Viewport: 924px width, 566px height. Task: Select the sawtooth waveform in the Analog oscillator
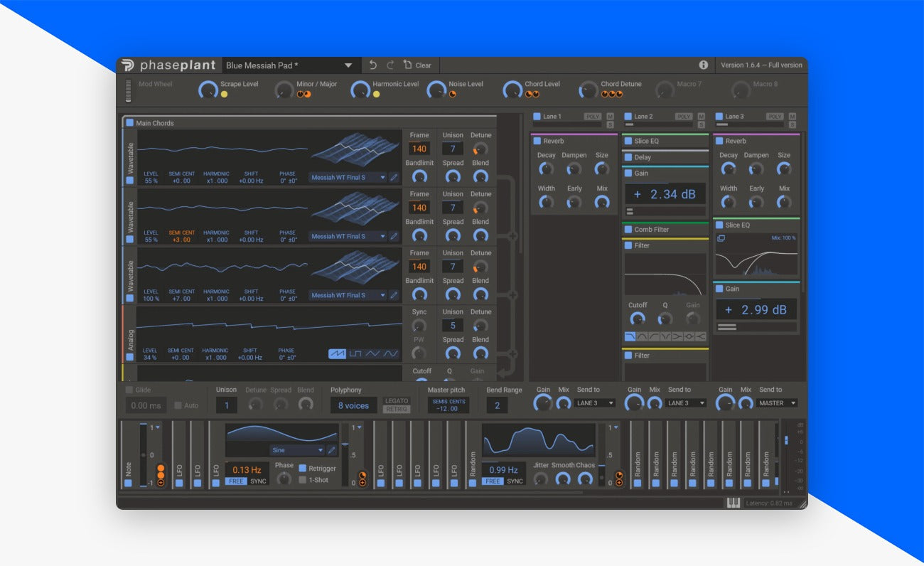tap(337, 353)
